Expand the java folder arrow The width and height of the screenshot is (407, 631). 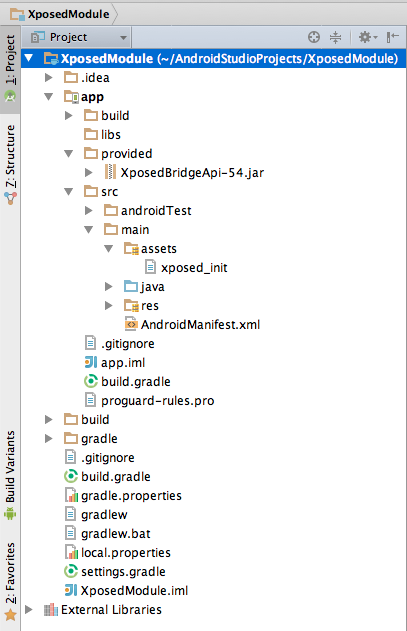point(108,287)
